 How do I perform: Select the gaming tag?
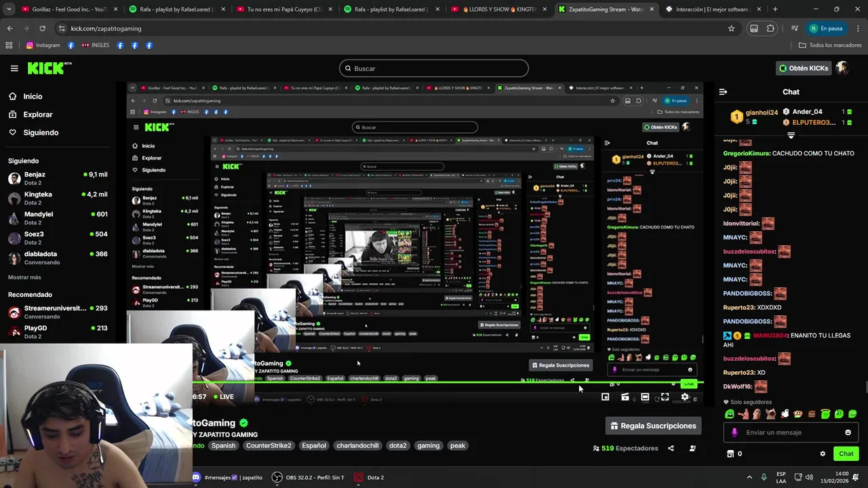[x=429, y=445]
